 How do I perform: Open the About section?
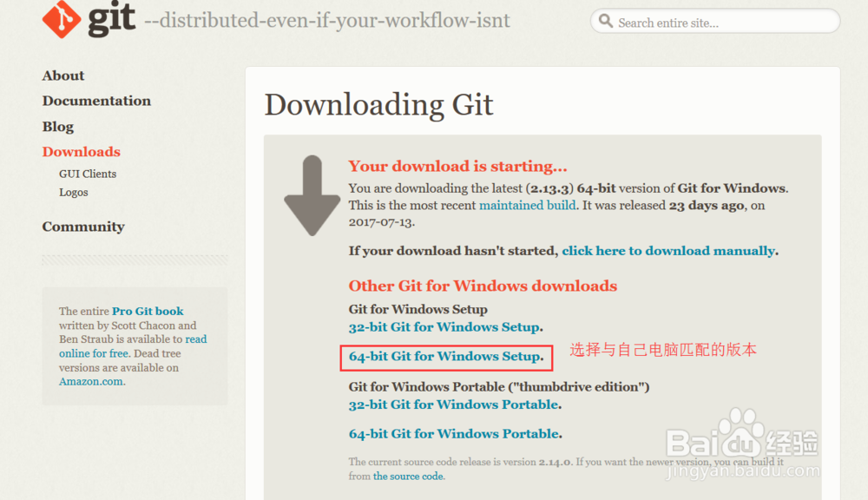(63, 76)
